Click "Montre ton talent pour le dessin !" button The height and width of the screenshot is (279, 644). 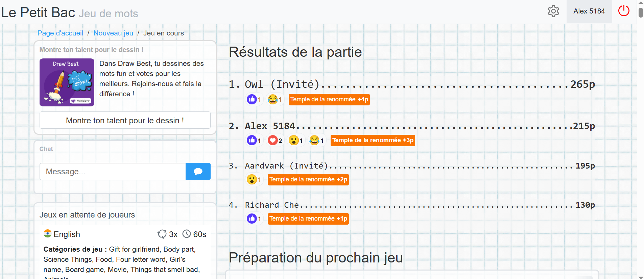click(125, 120)
